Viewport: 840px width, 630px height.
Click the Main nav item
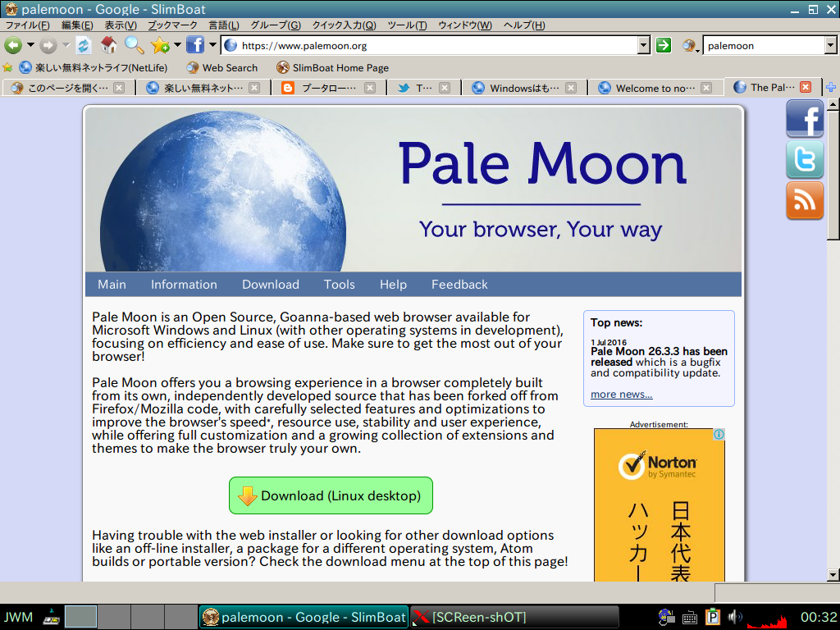112,285
